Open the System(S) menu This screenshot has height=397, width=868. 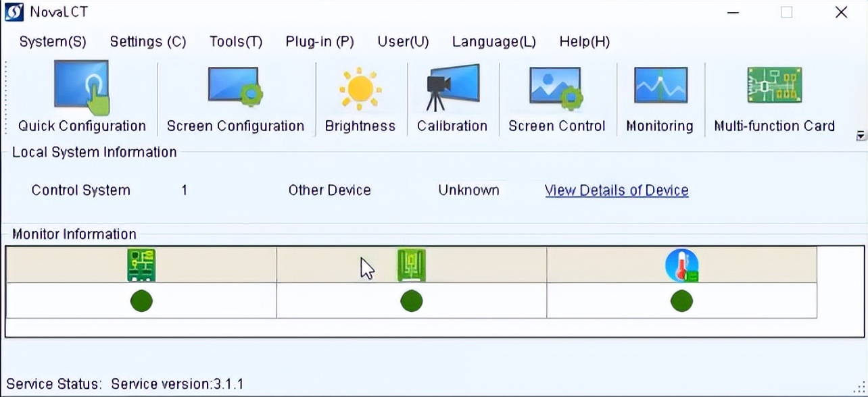click(x=53, y=42)
